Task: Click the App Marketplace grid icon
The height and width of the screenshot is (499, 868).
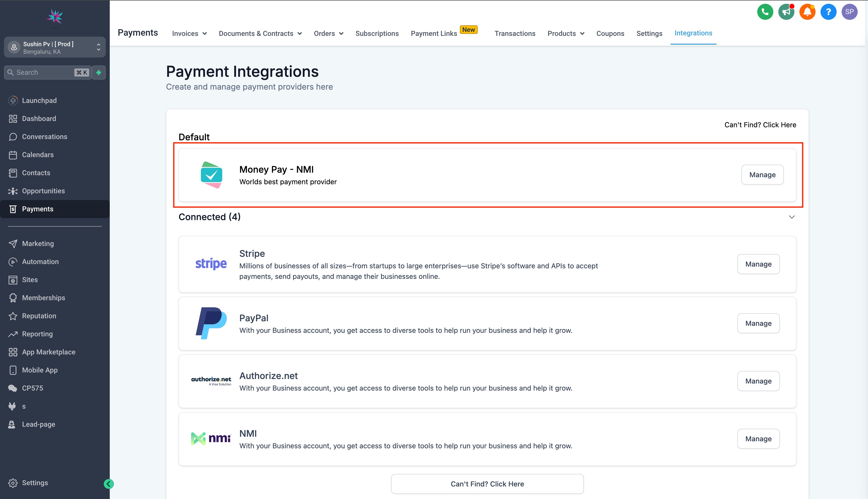Action: [x=13, y=352]
